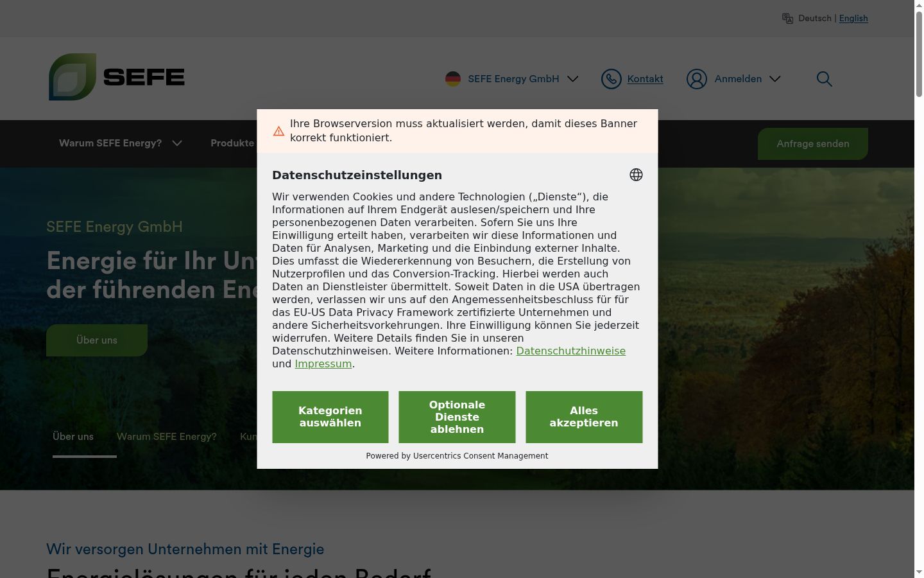Open the Produkte menu
This screenshot has width=924, height=578.
coord(232,143)
